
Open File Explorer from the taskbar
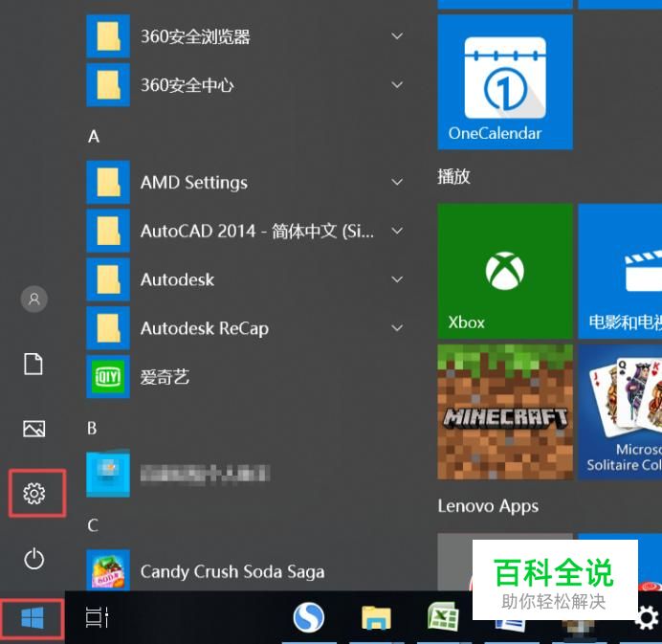point(376,617)
